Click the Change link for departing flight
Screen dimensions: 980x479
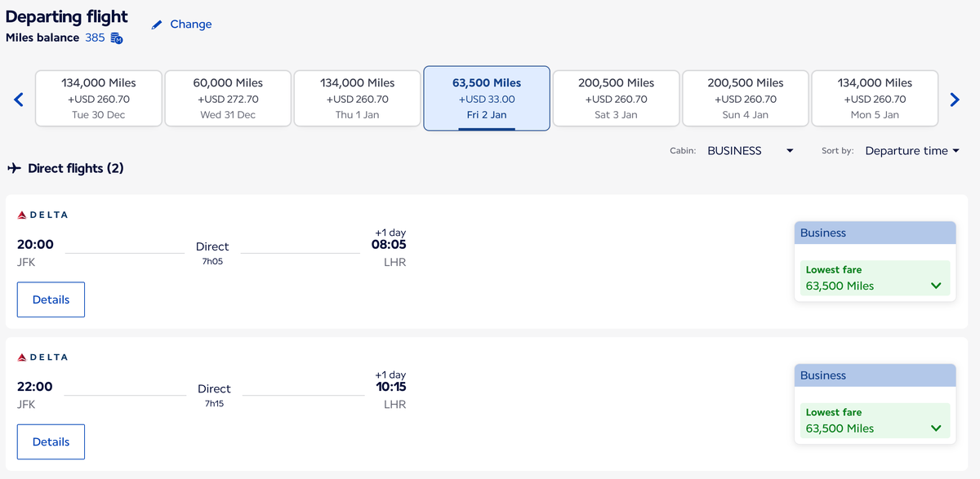tap(190, 24)
